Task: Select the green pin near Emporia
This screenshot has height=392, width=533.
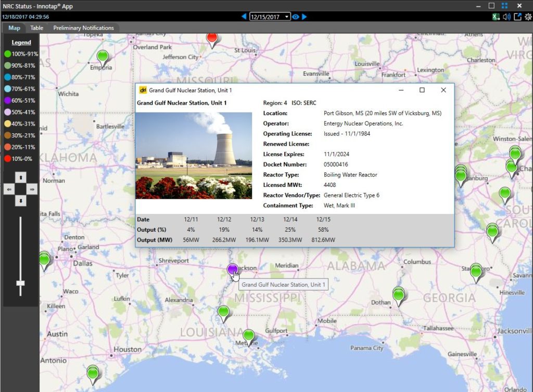Action: (103, 57)
